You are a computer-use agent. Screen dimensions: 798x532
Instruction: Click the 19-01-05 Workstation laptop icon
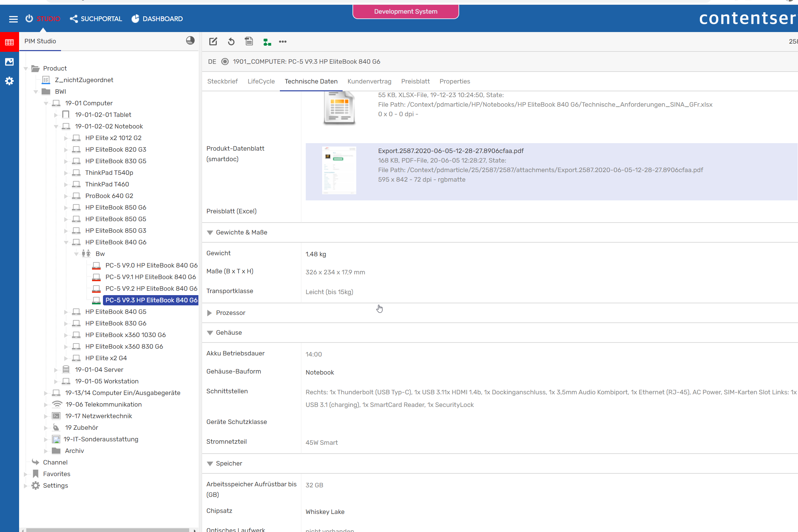coord(66,381)
